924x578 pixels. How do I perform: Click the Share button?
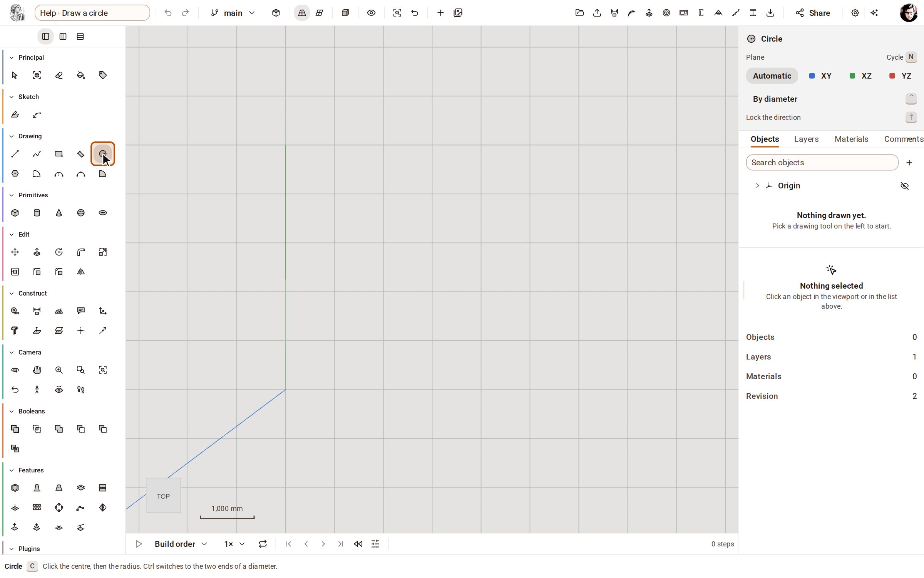point(813,13)
